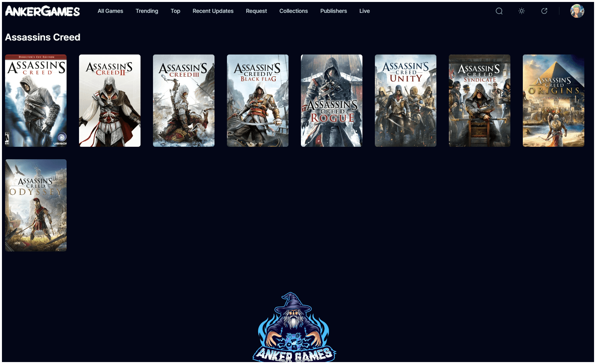The height and width of the screenshot is (364, 596).
Task: Click the Assassins Creed collection heading
Action: click(x=43, y=37)
